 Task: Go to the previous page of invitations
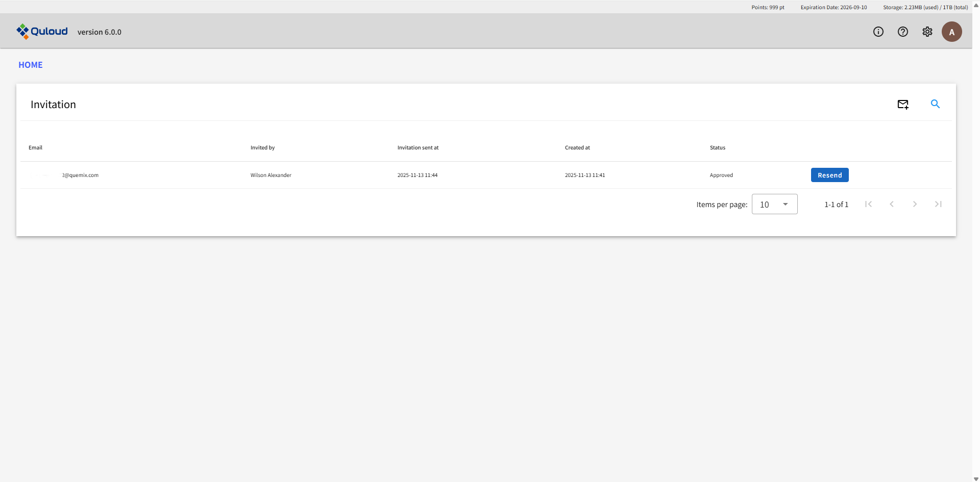pos(892,204)
